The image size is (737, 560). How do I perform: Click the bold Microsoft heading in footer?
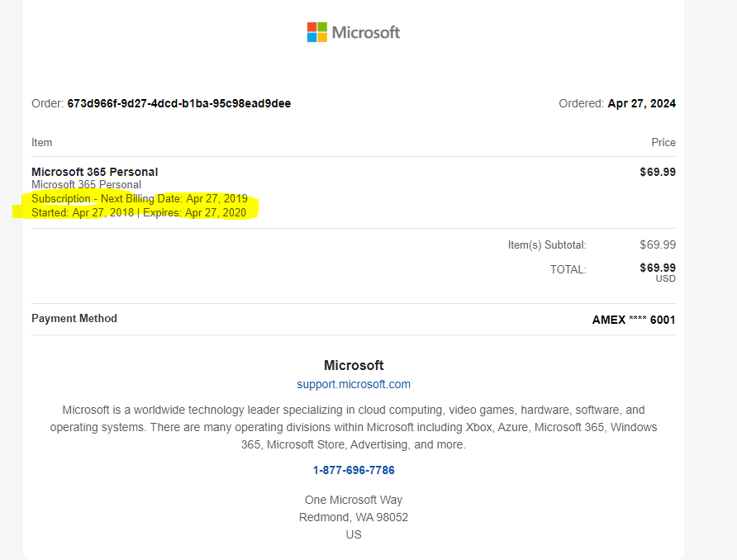click(354, 365)
